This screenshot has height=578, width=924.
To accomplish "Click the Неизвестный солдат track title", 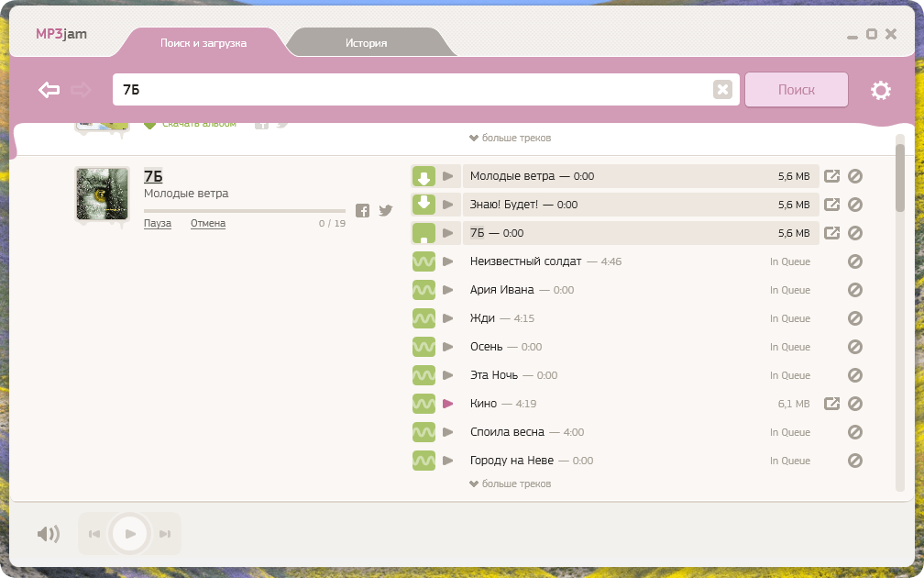I will click(525, 261).
